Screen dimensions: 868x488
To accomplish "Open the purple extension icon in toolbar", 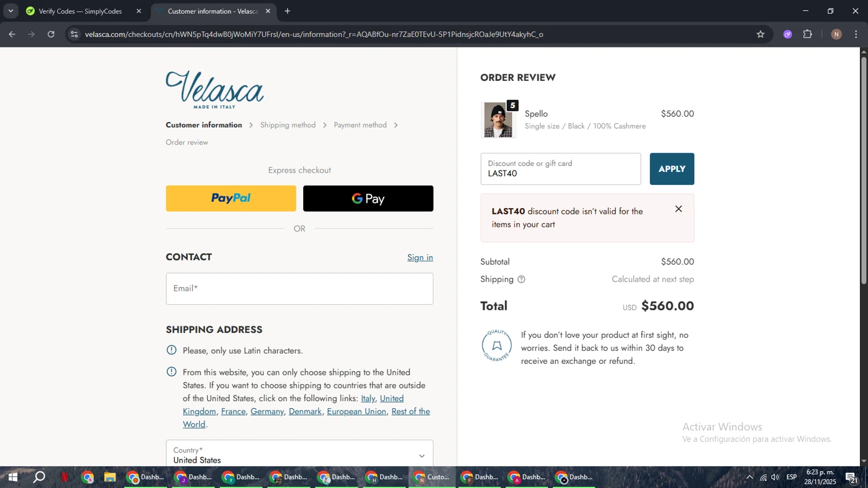I will [788, 34].
